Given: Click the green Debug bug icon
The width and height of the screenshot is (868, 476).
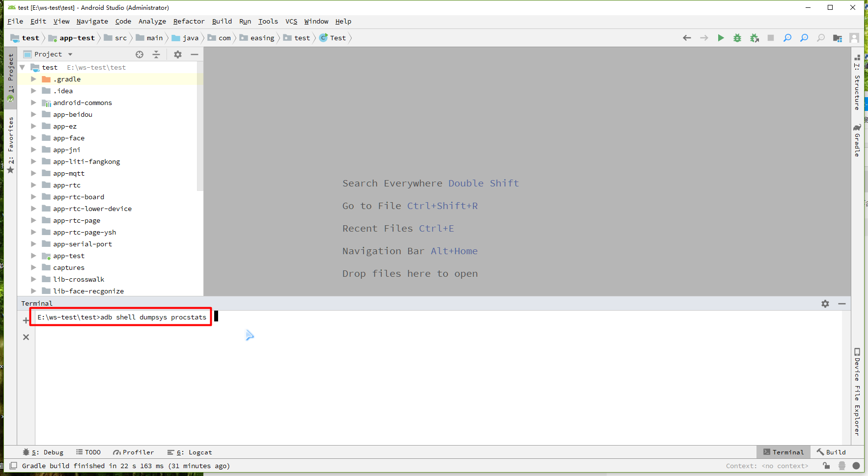Looking at the screenshot, I should click(737, 38).
